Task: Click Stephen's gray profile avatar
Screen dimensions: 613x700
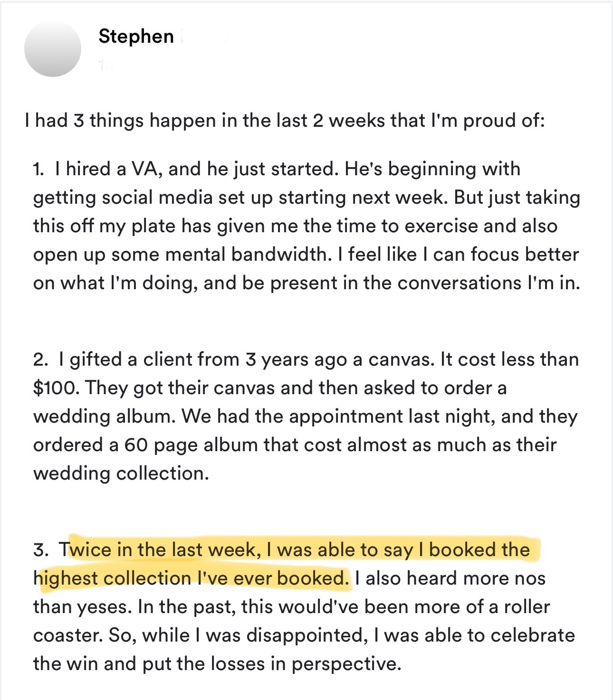Action: (x=53, y=48)
